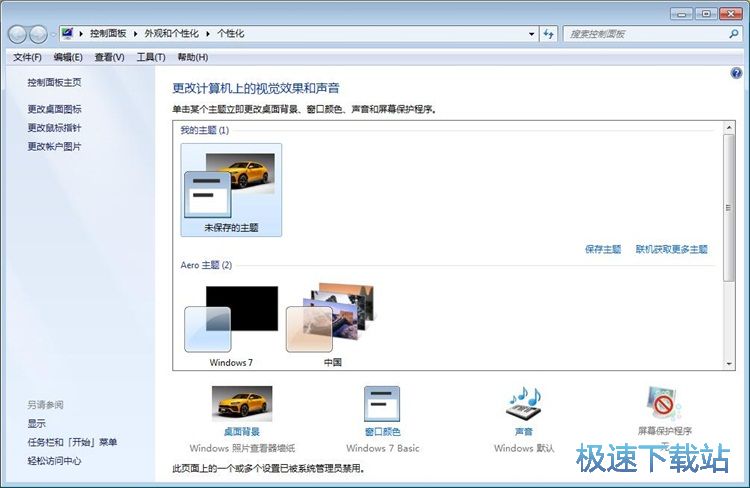Screen dimensions: 750x488
Task: Click the Back navigation arrow button
Action: 17,34
